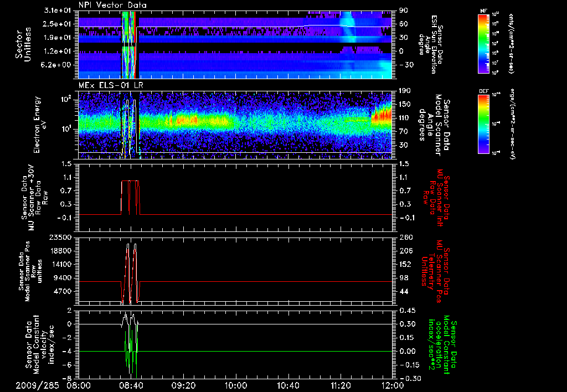567x392 pixels.
Task: Click the 'MU Scanner +30V Raw Data' axis label
Action: [x=34, y=198]
